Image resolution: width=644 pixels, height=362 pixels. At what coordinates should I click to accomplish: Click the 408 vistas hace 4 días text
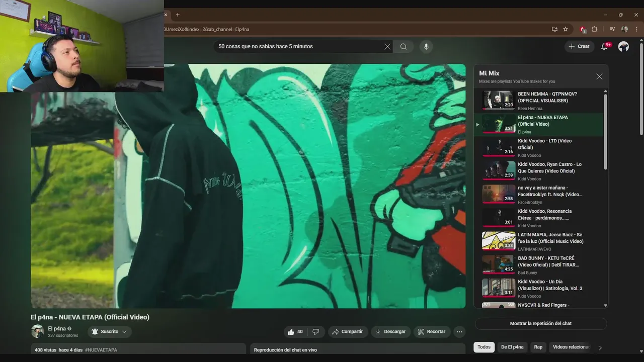coord(58,350)
